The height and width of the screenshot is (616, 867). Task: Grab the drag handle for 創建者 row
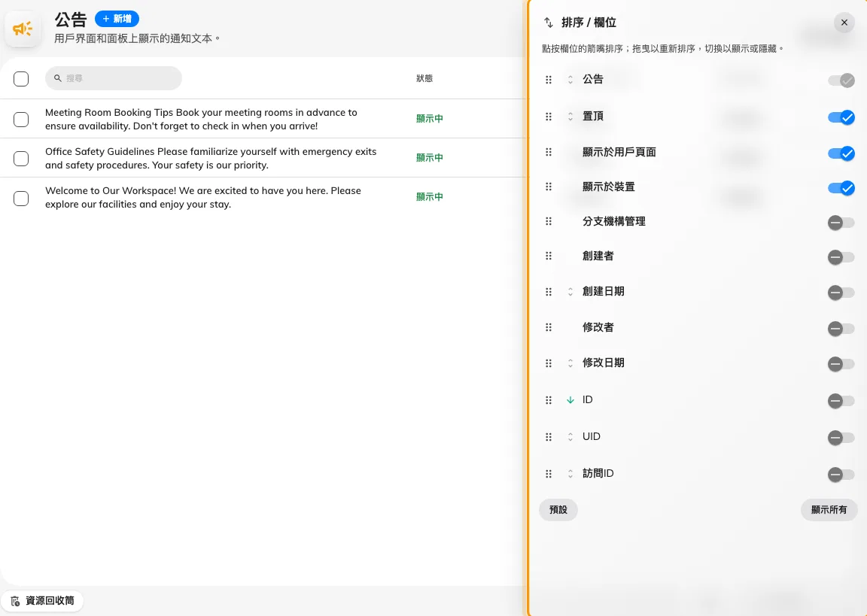pos(549,256)
